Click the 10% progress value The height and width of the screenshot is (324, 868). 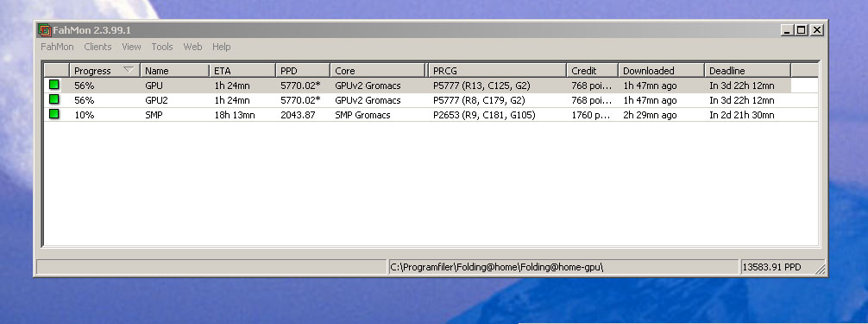pos(85,115)
